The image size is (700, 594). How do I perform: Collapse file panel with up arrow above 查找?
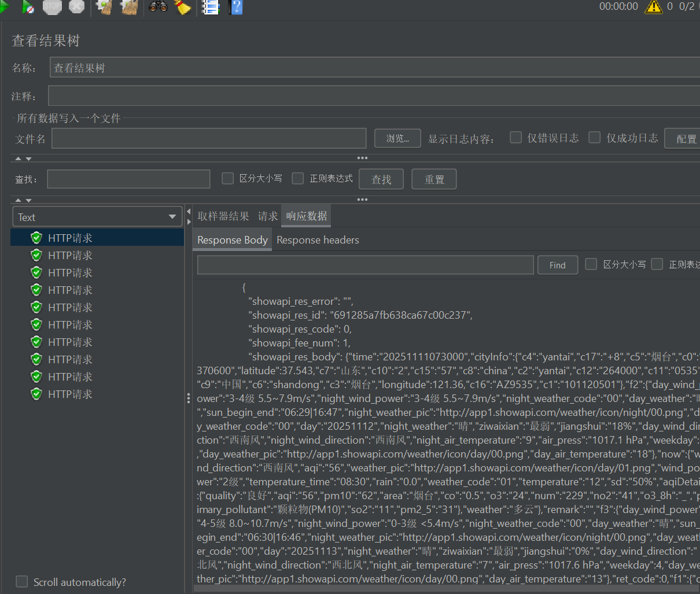(x=18, y=158)
